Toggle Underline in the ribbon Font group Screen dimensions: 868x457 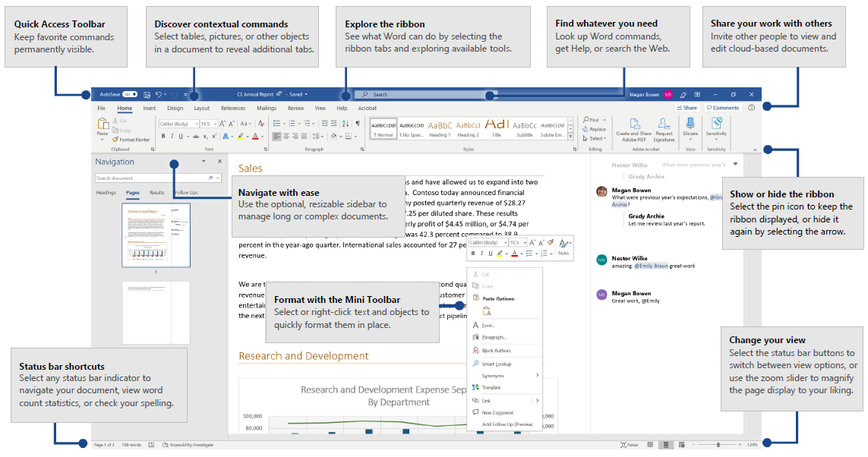tap(181, 136)
